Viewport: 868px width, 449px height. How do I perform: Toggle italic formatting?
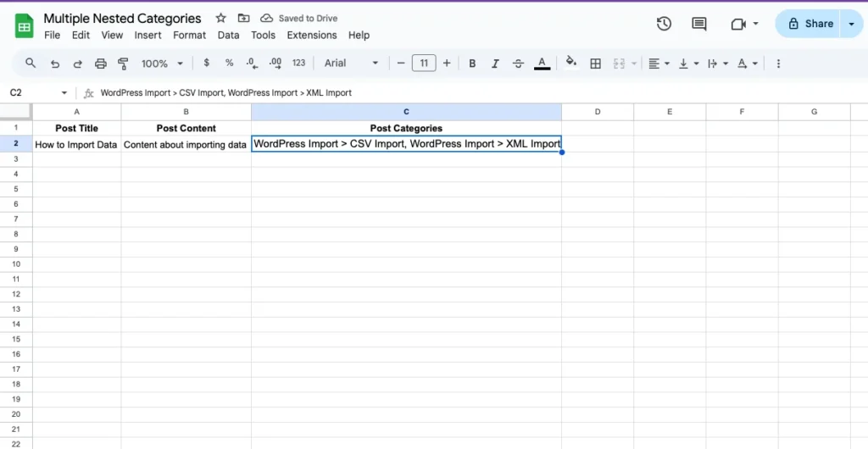495,64
